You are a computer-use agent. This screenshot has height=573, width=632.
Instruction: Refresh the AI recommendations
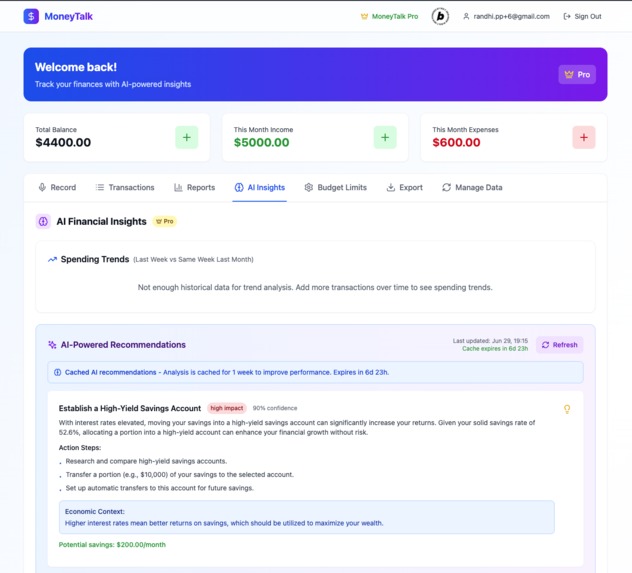(x=559, y=345)
